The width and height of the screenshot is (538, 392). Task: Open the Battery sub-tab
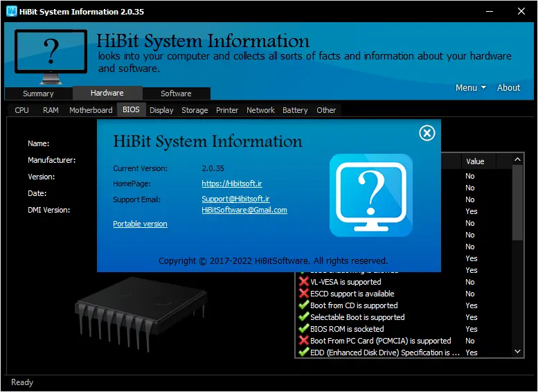[x=295, y=110]
